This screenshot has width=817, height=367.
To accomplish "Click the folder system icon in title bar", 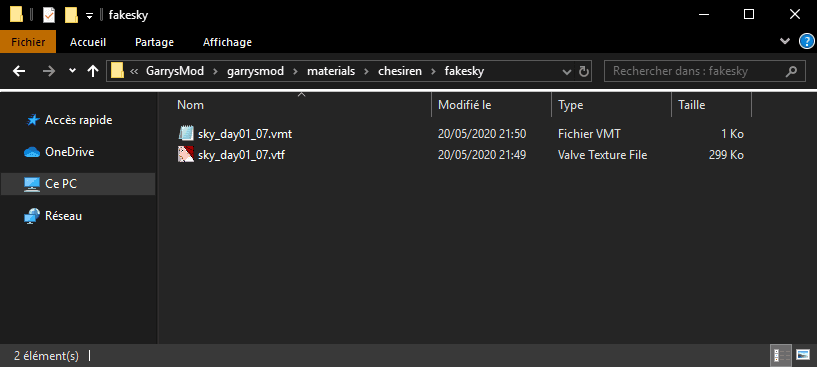I will [x=17, y=15].
